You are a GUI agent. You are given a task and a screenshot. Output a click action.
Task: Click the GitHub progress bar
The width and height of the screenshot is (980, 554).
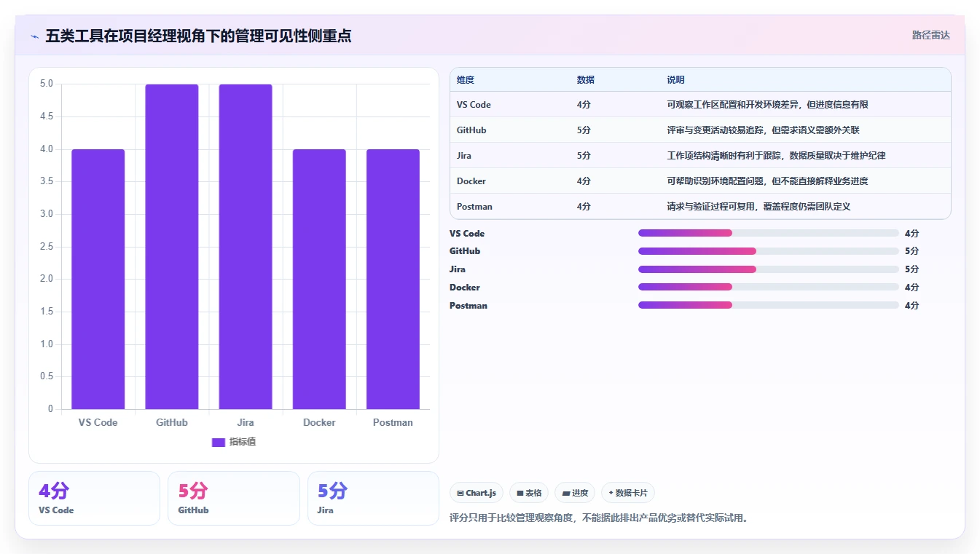click(768, 251)
